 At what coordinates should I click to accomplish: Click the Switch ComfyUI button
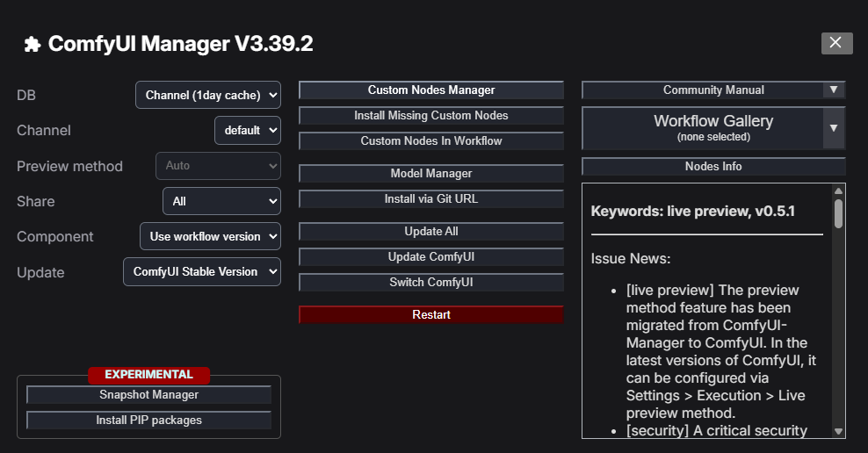(x=430, y=283)
